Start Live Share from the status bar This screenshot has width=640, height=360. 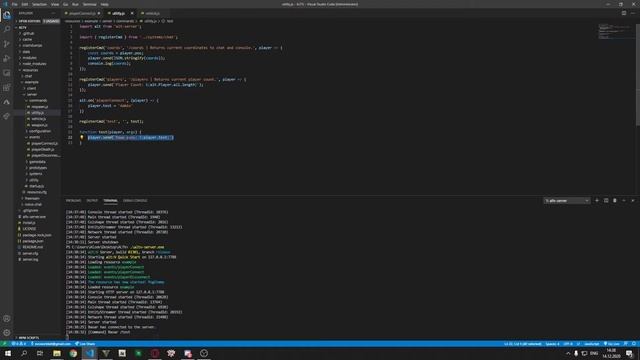coord(85,344)
